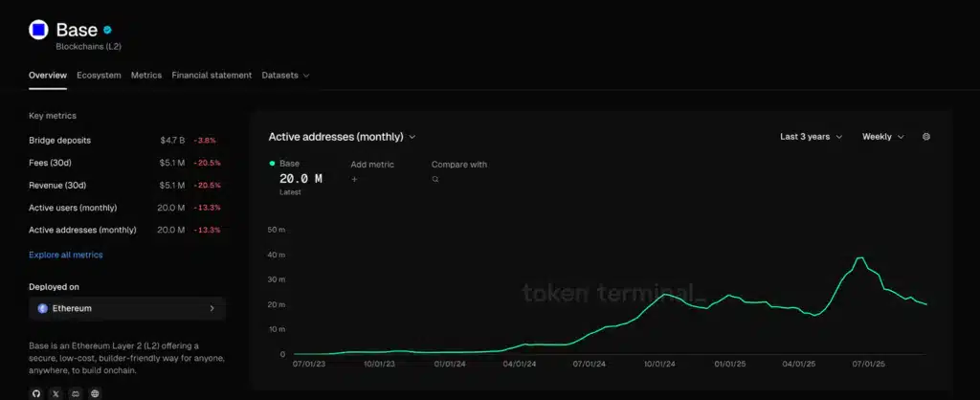Click the Explore all metrics link
980x400 pixels.
[x=66, y=256]
